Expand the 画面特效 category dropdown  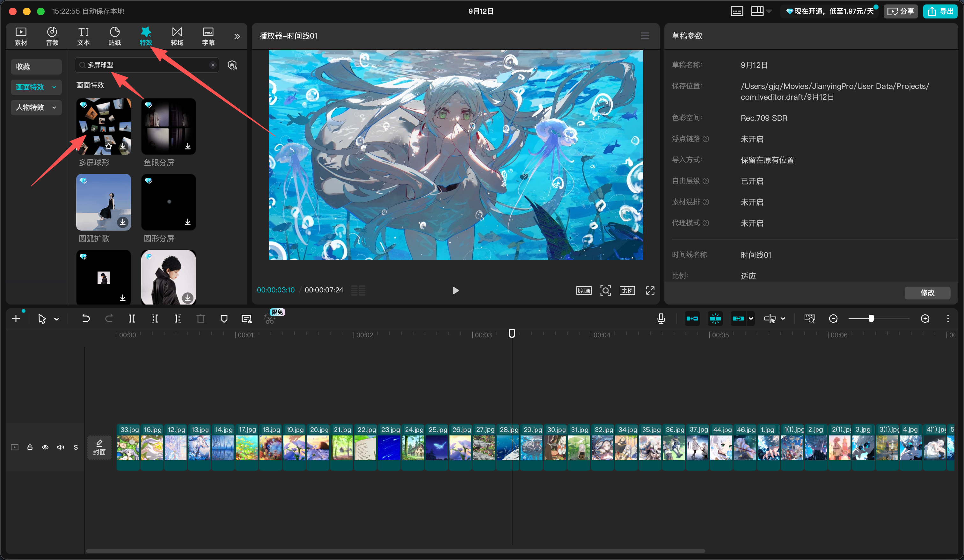coord(36,87)
